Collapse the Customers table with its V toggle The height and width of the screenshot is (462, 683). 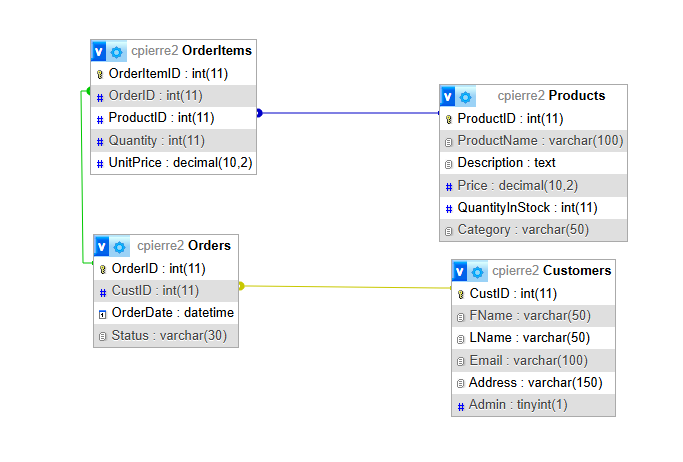click(460, 271)
